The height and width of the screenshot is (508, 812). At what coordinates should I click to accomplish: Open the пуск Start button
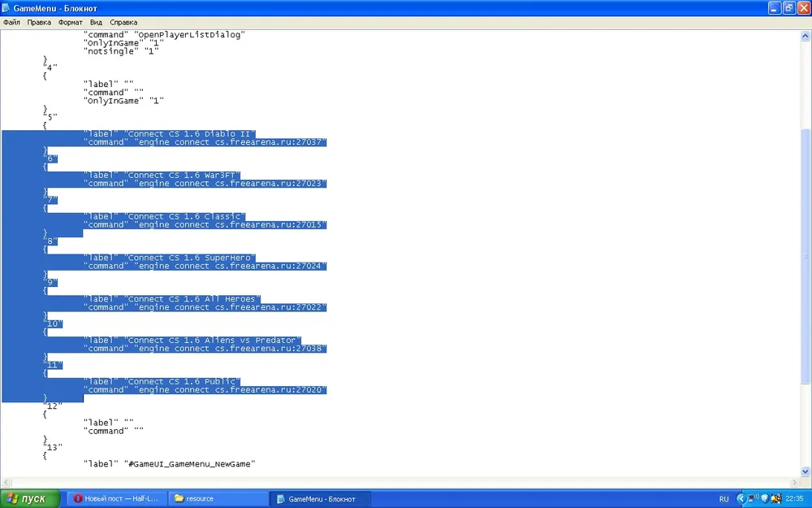(29, 499)
